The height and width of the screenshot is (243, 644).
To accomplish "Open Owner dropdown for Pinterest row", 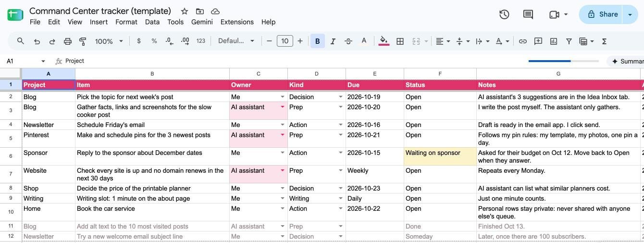I will [282, 135].
